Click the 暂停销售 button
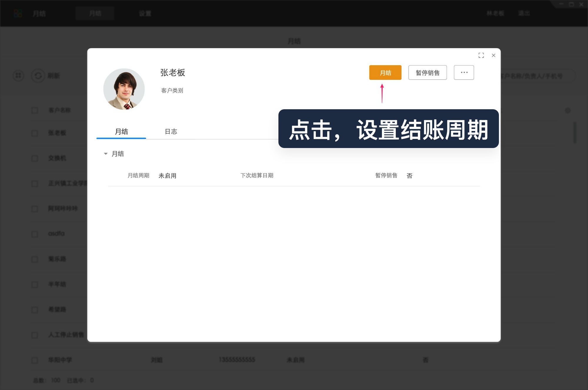Screen dimensions: 588x390 [x=427, y=72]
